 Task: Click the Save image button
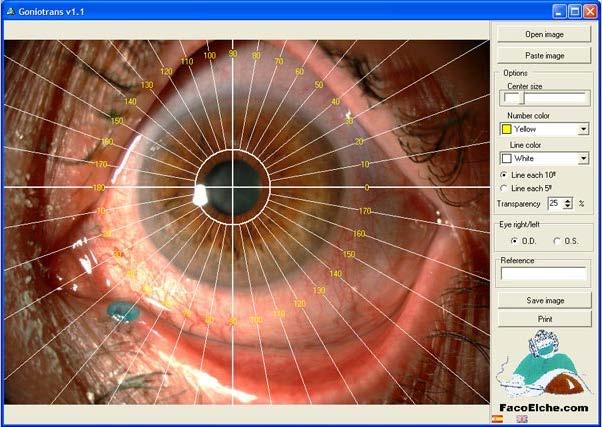[545, 300]
